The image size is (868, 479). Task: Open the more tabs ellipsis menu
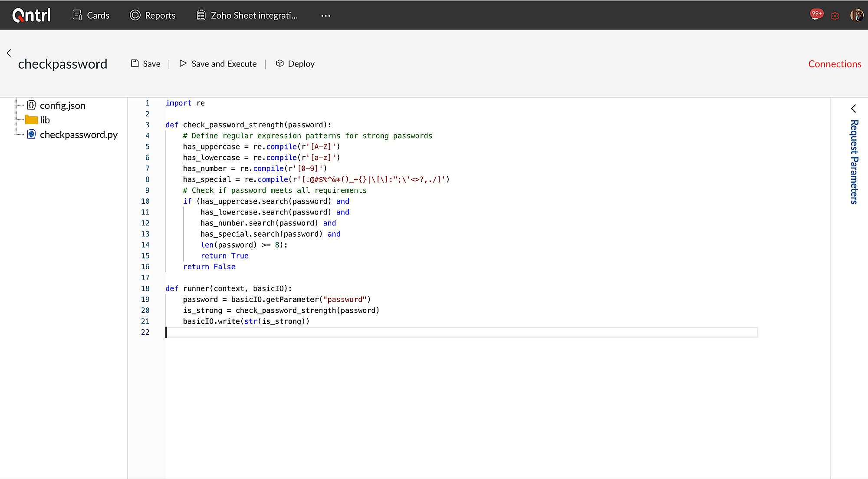(x=326, y=16)
